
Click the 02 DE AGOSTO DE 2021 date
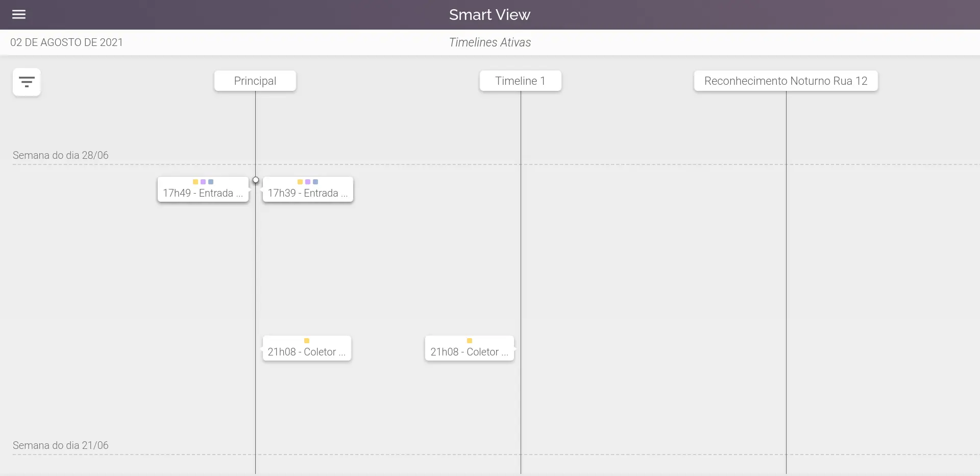[x=66, y=42]
